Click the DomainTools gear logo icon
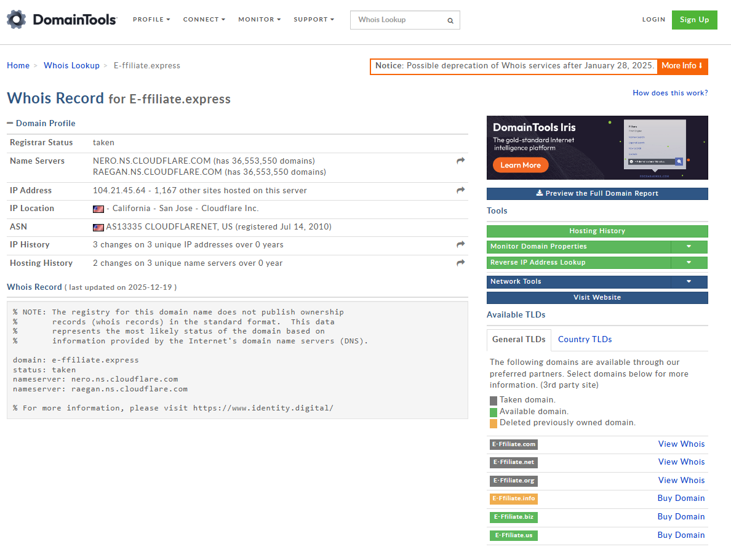 click(x=16, y=19)
